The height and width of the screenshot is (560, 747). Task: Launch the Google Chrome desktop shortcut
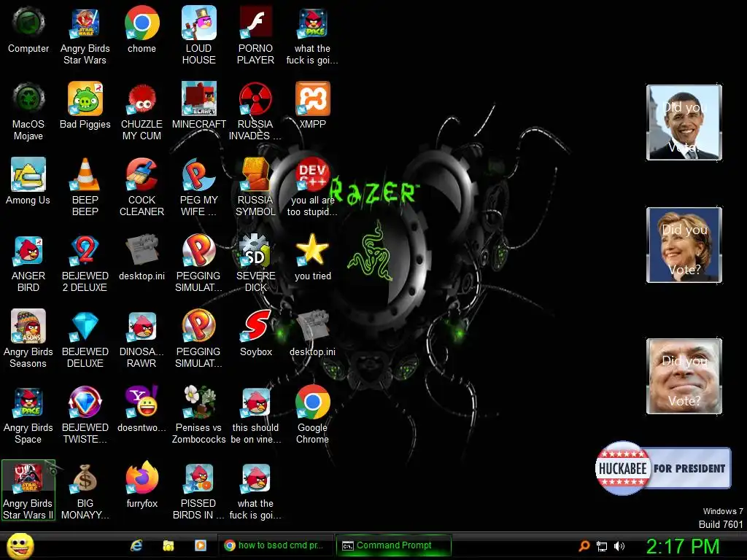(x=312, y=415)
